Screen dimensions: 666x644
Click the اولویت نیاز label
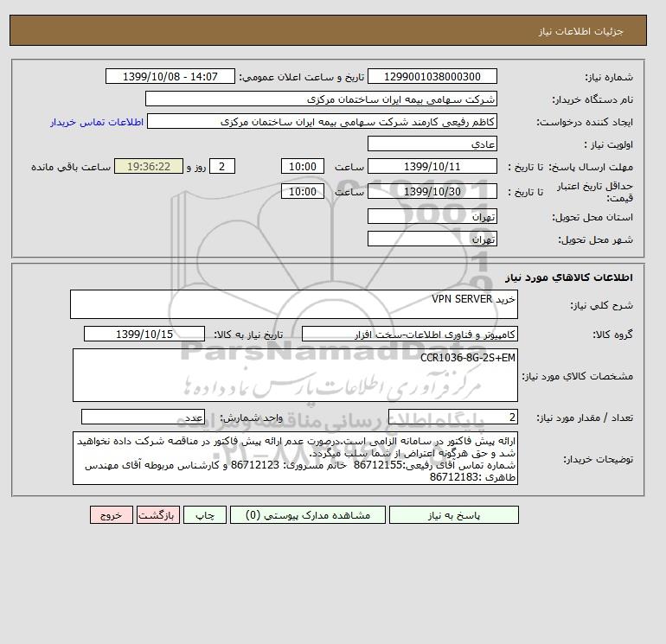(x=608, y=144)
